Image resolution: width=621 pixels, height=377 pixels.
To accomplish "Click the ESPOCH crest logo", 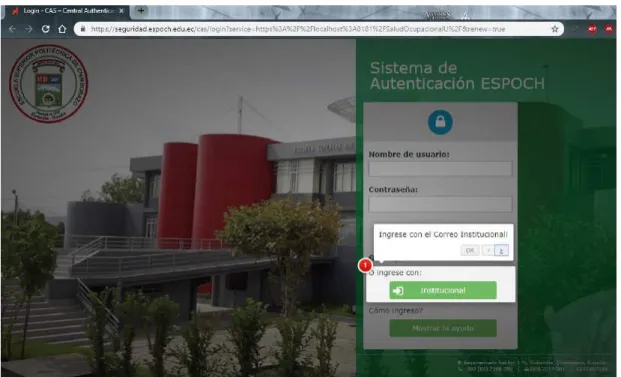I will 48,83.
